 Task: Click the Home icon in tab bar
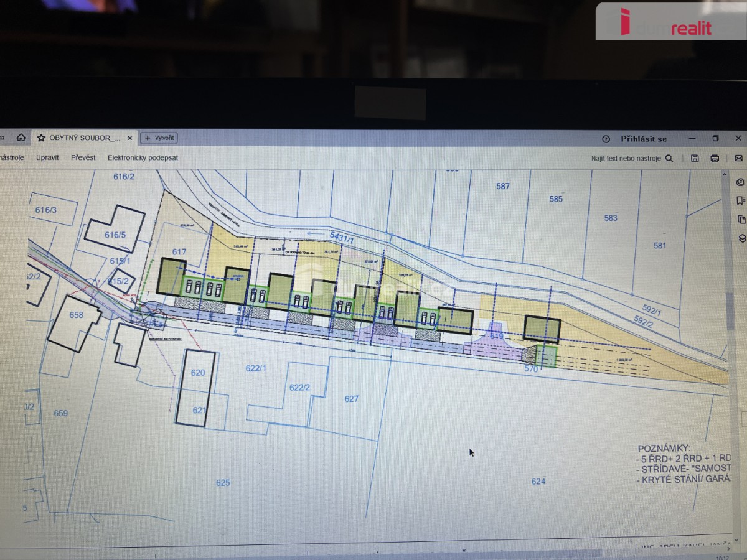(21, 138)
